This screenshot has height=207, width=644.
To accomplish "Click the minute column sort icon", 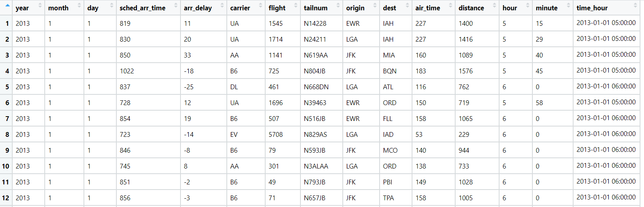I will coord(568,6).
